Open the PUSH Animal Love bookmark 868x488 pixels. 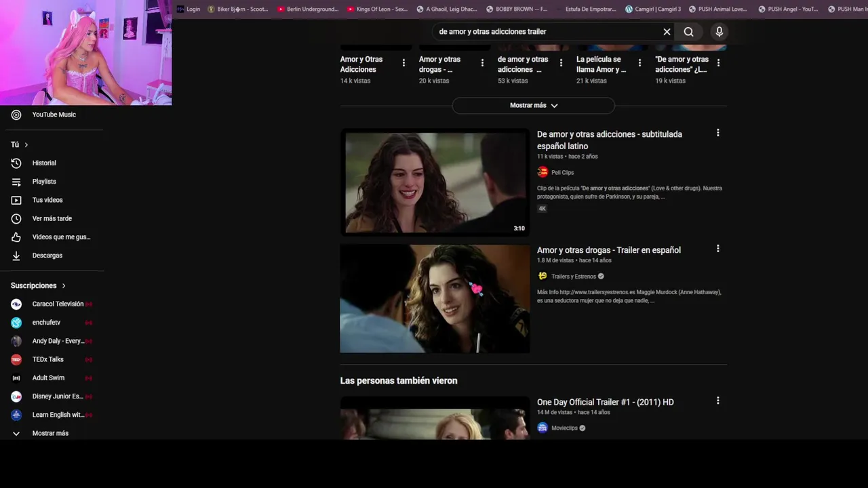tap(718, 9)
